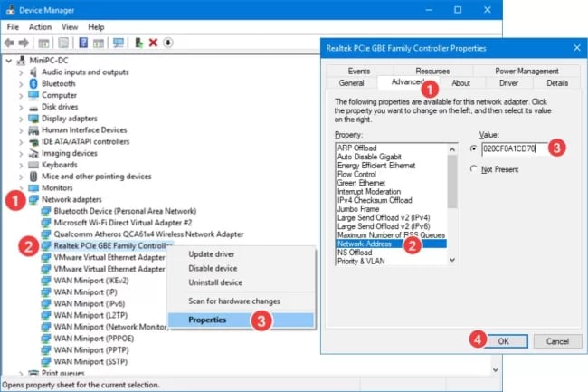Click the Update driver toolbar icon
Screen dimensions: 588x392
[x=138, y=43]
